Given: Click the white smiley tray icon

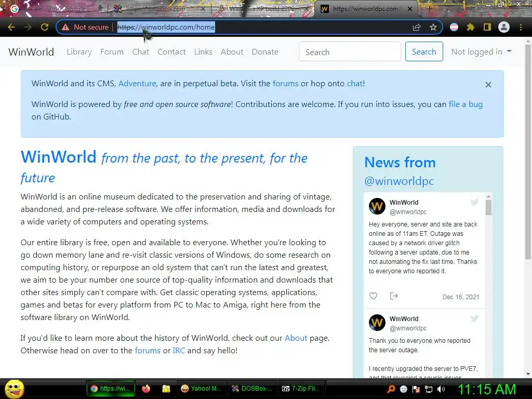Looking at the screenshot, I should pos(403,389).
